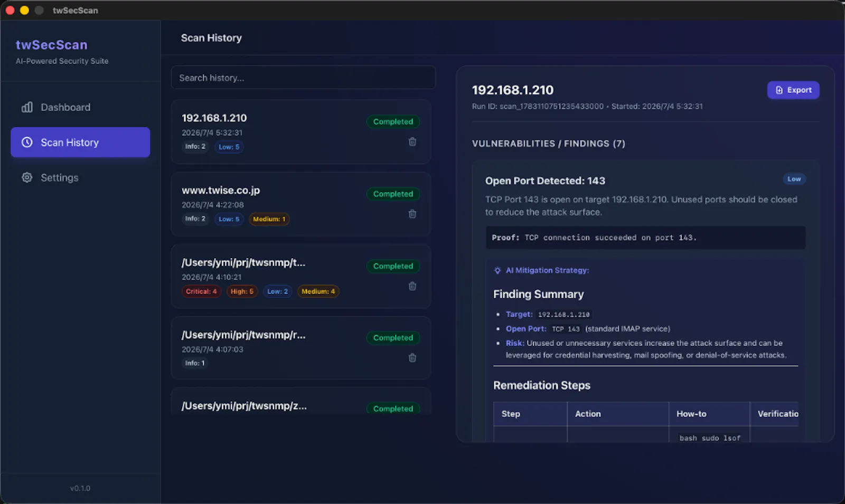Viewport: 845px width, 504px height.
Task: Click the Finding Summary heading
Action: point(538,294)
